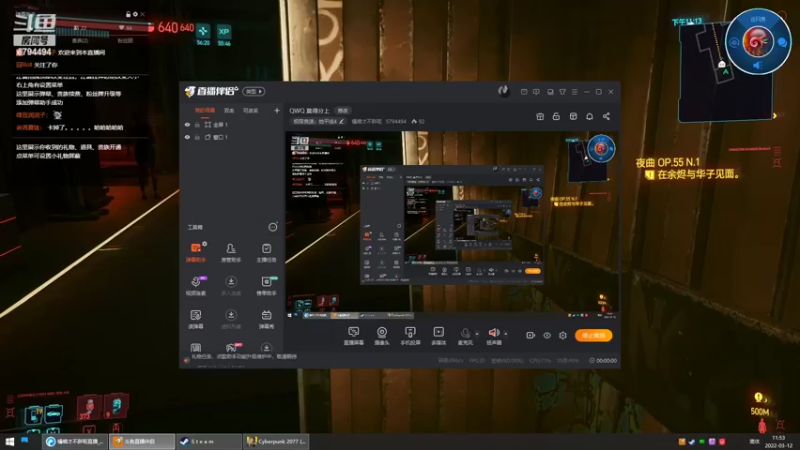The image size is (800, 450).
Task: Open the toolbox tool with green badge
Action: point(266,286)
